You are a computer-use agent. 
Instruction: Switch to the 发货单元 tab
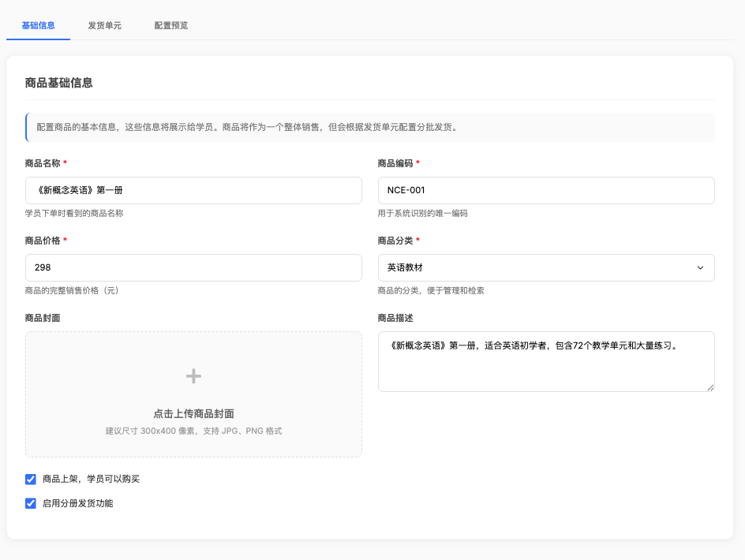coord(104,25)
